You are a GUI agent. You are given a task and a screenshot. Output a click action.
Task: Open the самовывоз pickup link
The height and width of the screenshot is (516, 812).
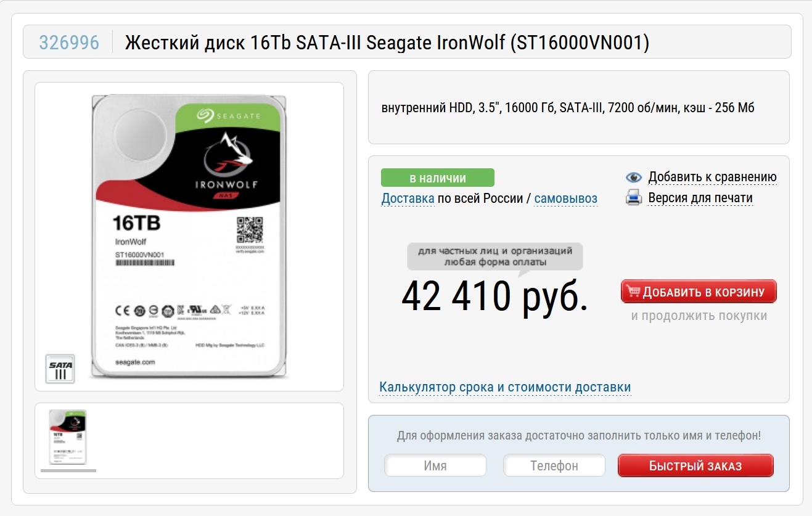click(x=566, y=199)
